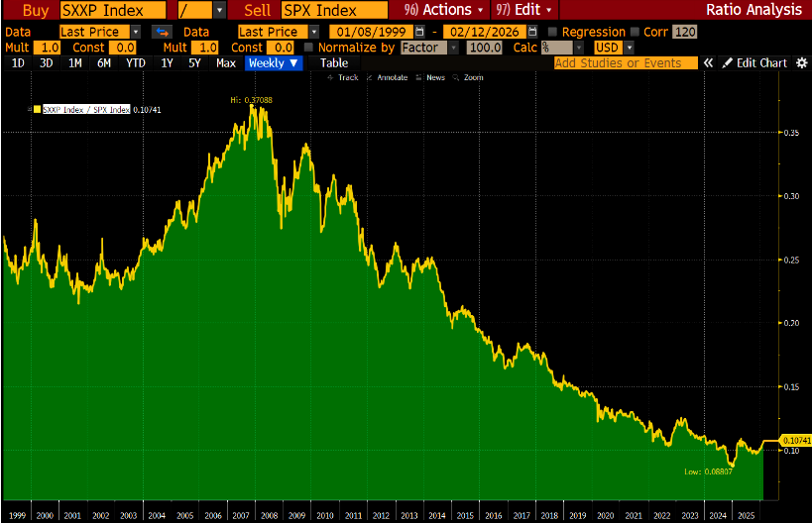Check the Normalize by checkbox

point(309,48)
